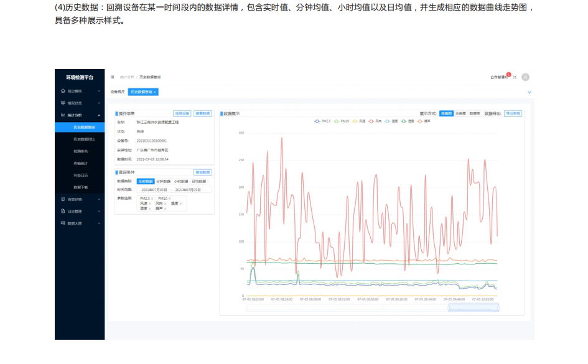The width and height of the screenshot is (588, 364).
Task: Click the 07-05 08:10:00 axis label
Action: 253,299
